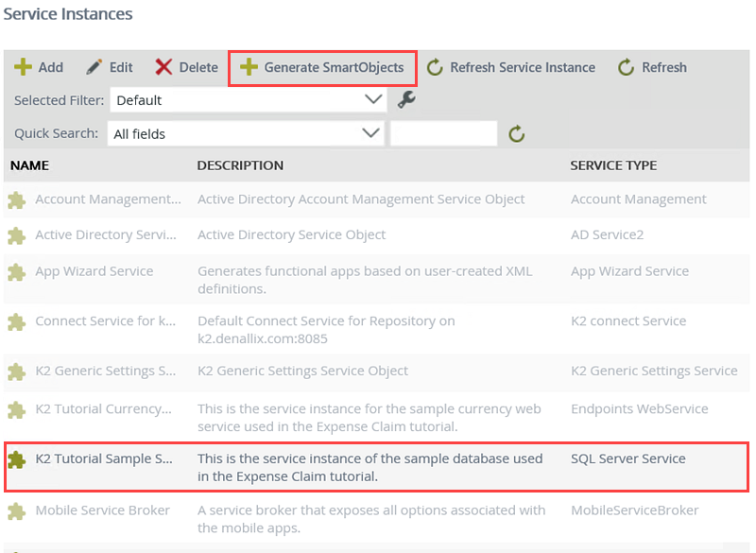This screenshot has height=553, width=756.
Task: Click the puzzle icon for Mobile Service Broker
Action: coord(17,511)
